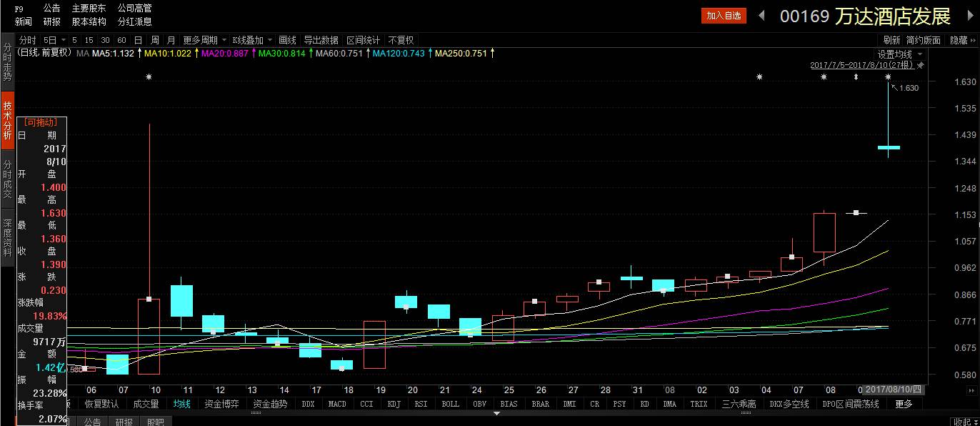
Task: Click the MA20 magenta arrow indicator
Action: pyautogui.click(x=254, y=53)
